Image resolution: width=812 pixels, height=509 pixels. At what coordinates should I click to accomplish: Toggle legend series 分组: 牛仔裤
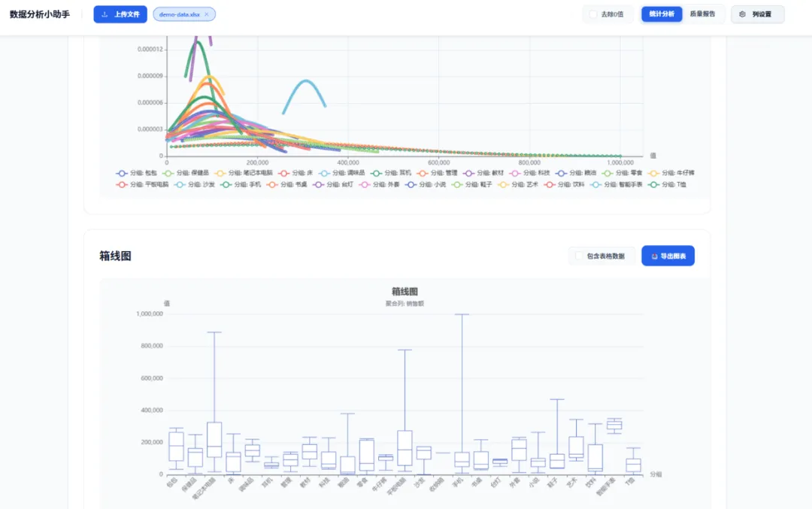671,173
